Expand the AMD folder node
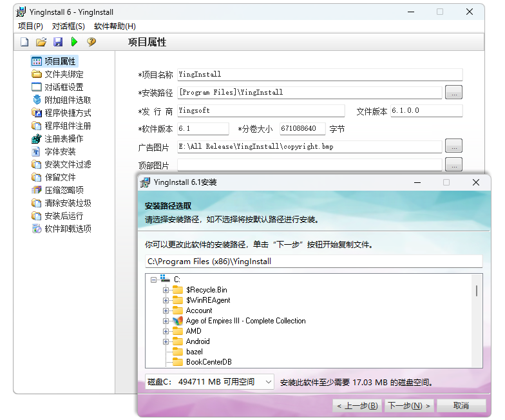The height and width of the screenshot is (420, 505). (166, 331)
